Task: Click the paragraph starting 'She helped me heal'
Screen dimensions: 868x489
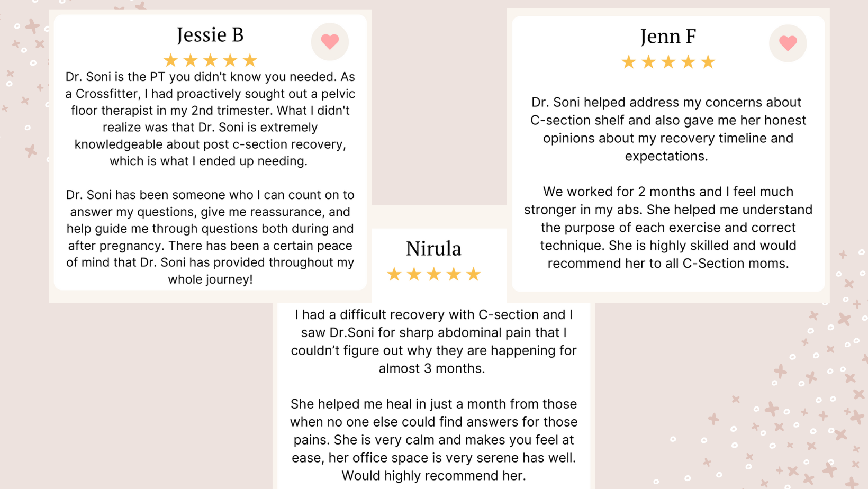Action: point(433,440)
